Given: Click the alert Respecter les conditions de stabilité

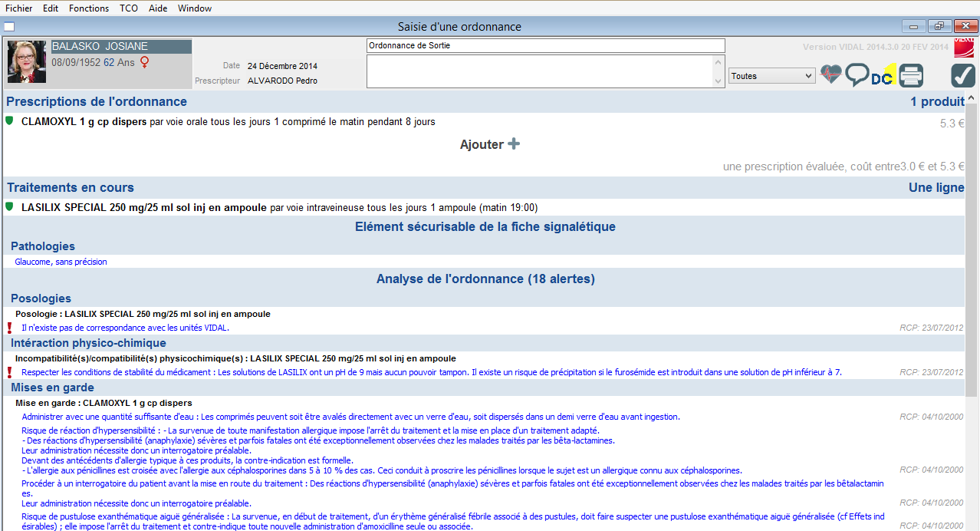Looking at the screenshot, I should 431,372.
